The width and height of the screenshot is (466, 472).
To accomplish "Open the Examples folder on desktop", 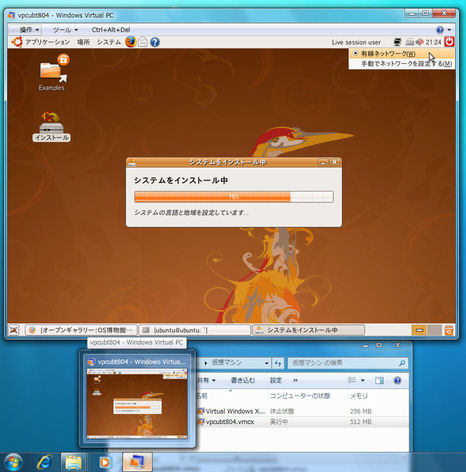I will tap(53, 73).
